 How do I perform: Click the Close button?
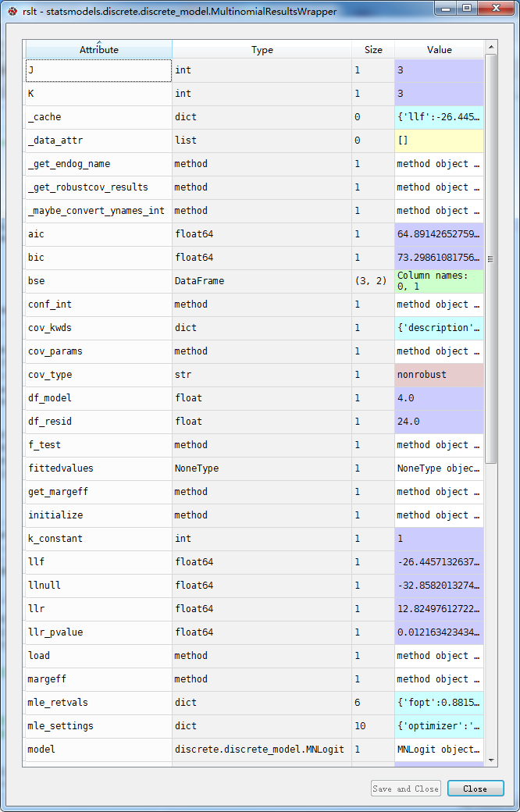tap(475, 789)
